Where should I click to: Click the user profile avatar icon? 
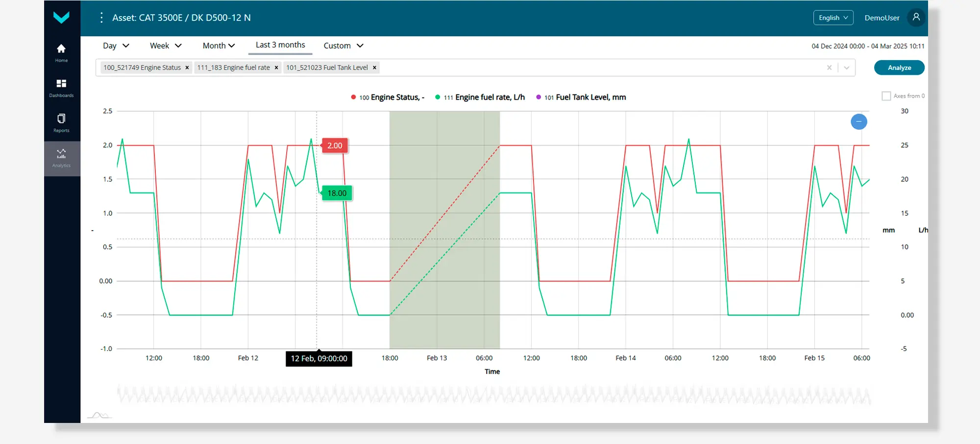pos(916,18)
